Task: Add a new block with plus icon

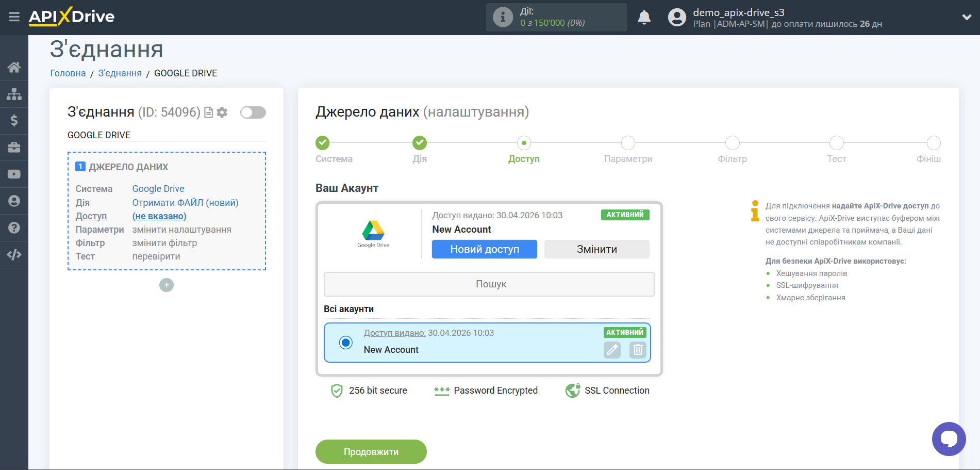Action: [167, 285]
